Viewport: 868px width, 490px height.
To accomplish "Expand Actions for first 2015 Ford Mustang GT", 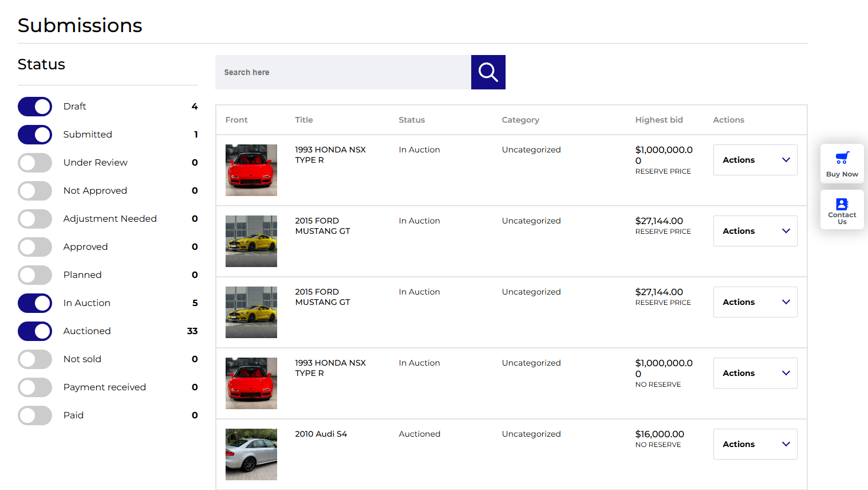I will [x=755, y=231].
